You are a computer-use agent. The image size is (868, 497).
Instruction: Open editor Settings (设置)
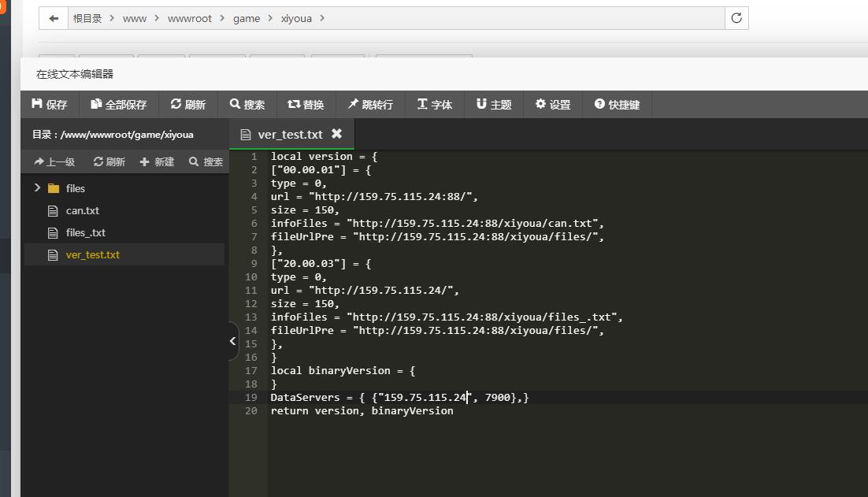tap(553, 104)
